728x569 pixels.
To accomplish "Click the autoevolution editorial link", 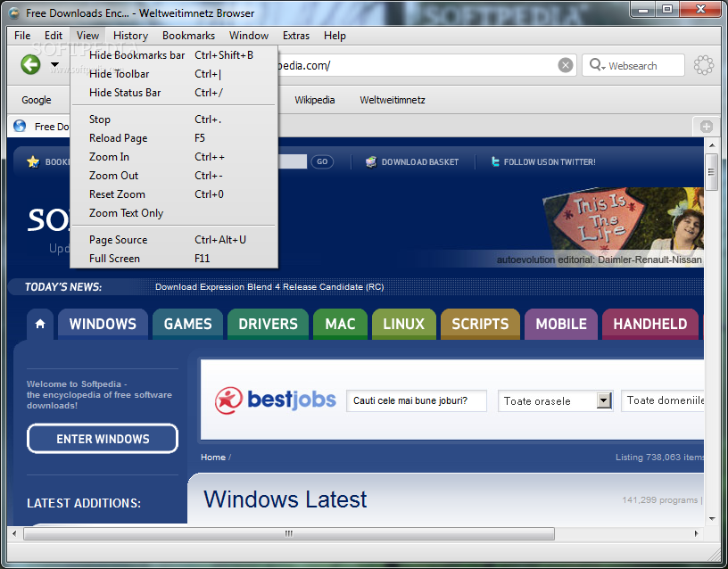I will coord(599,260).
